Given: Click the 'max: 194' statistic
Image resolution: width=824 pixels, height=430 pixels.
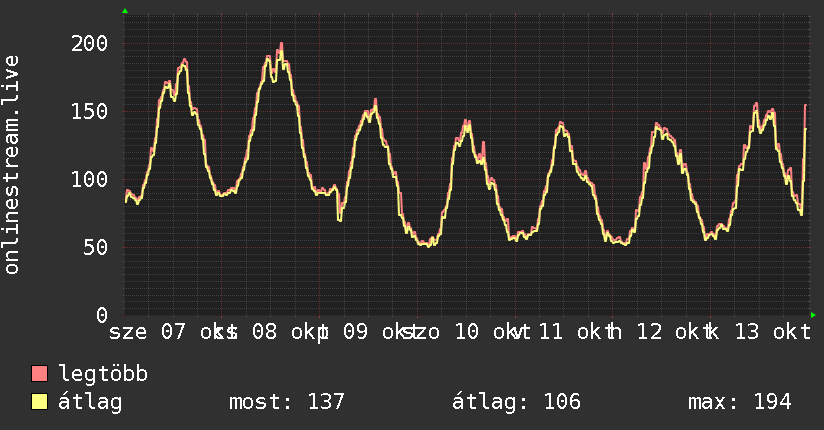Looking at the screenshot, I should pos(739,402).
